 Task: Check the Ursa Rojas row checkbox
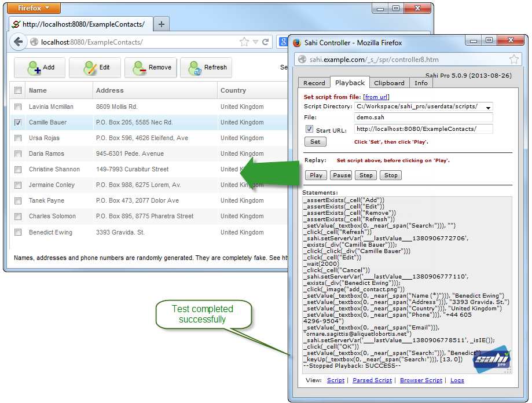tap(18, 138)
